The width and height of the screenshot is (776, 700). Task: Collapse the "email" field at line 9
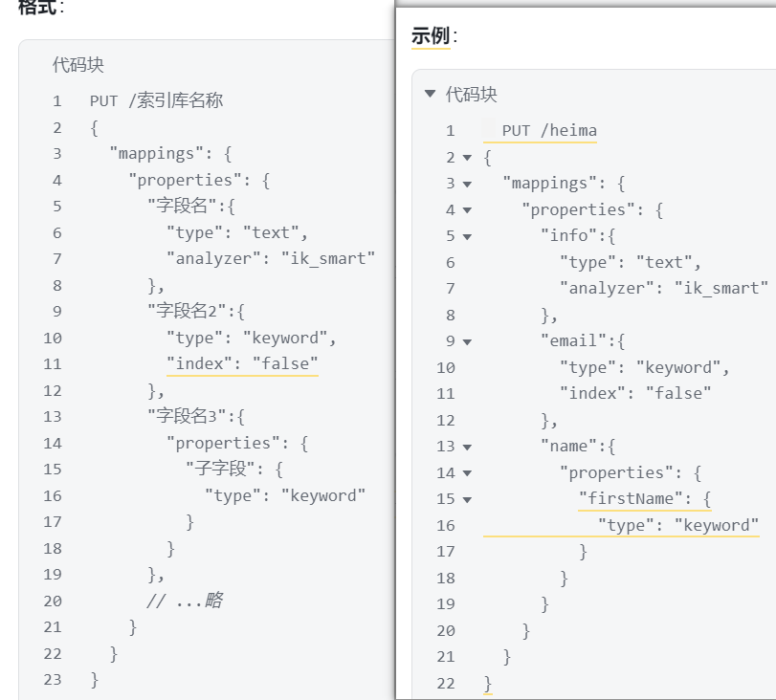(x=467, y=341)
